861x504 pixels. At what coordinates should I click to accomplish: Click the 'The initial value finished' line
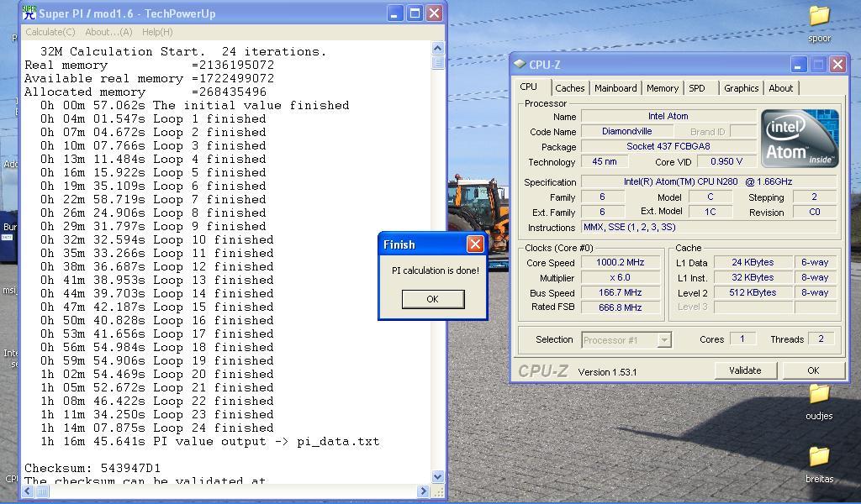[x=194, y=105]
